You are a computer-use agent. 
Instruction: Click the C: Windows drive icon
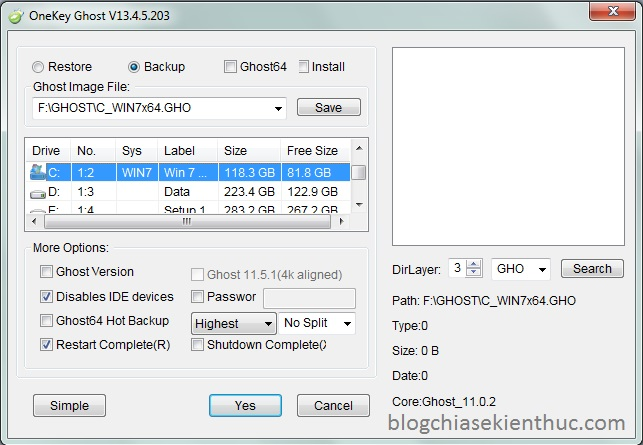pyautogui.click(x=38, y=172)
